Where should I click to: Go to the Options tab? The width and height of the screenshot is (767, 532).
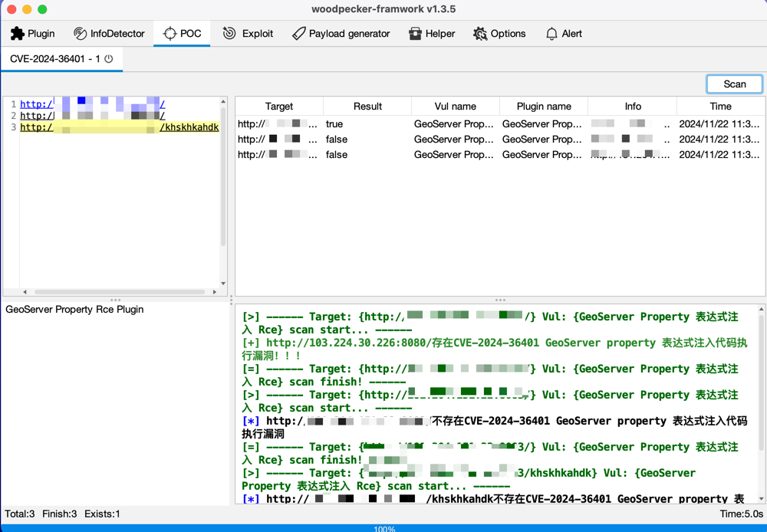tap(499, 33)
